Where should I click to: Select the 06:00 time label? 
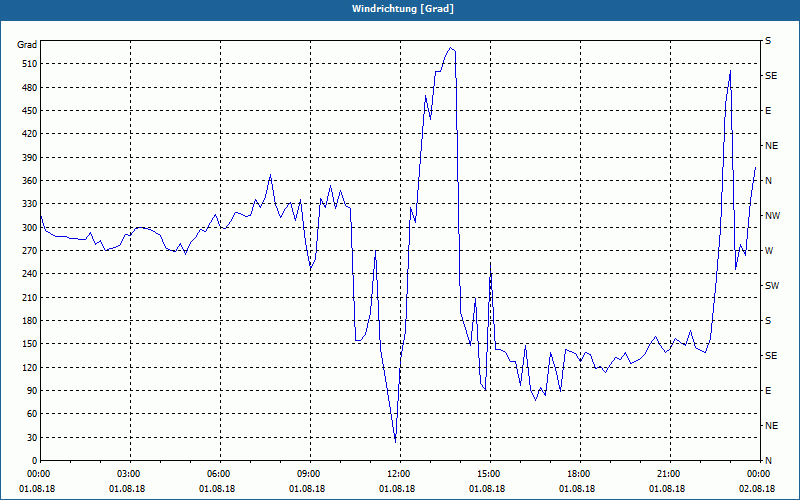[220, 474]
